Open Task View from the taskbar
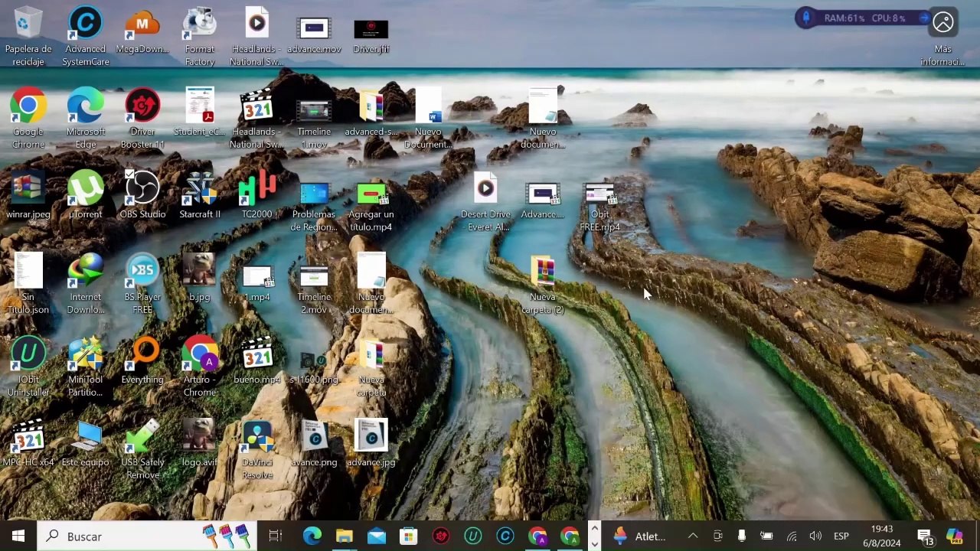The height and width of the screenshot is (551, 980). 276,536
